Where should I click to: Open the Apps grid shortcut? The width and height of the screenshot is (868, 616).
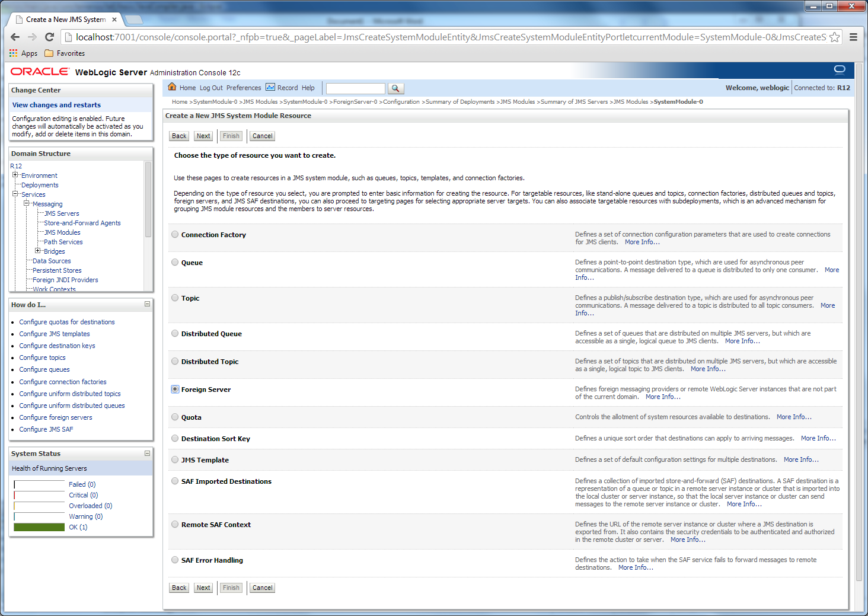point(14,53)
